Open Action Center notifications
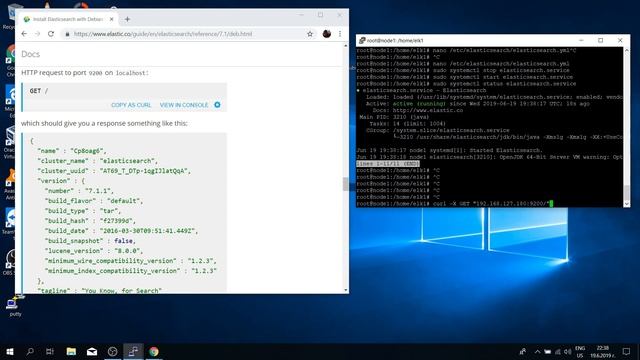Image resolution: width=640 pixels, height=360 pixels. [x=626, y=351]
